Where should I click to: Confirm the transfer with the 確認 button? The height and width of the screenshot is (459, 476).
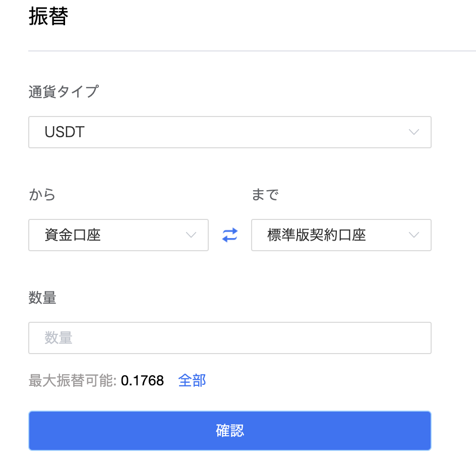click(230, 430)
